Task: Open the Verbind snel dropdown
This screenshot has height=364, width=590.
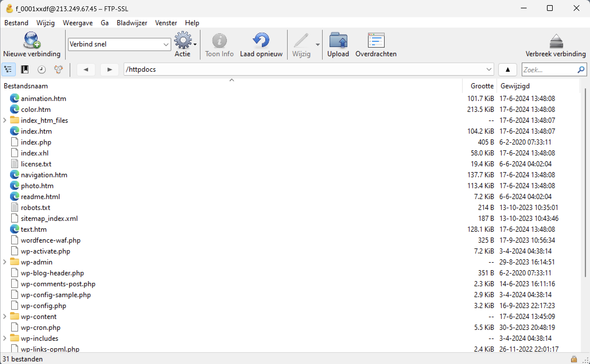Action: [x=166, y=44]
